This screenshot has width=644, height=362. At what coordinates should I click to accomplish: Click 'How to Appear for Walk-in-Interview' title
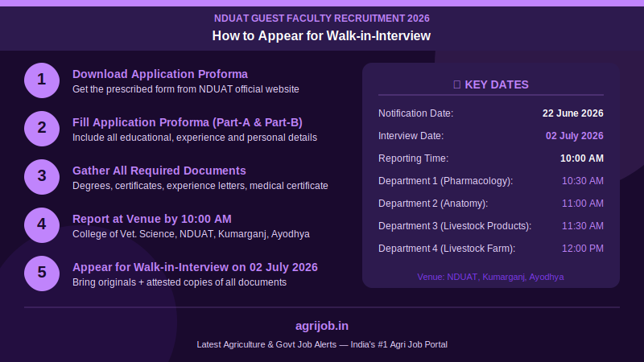[x=321, y=35]
